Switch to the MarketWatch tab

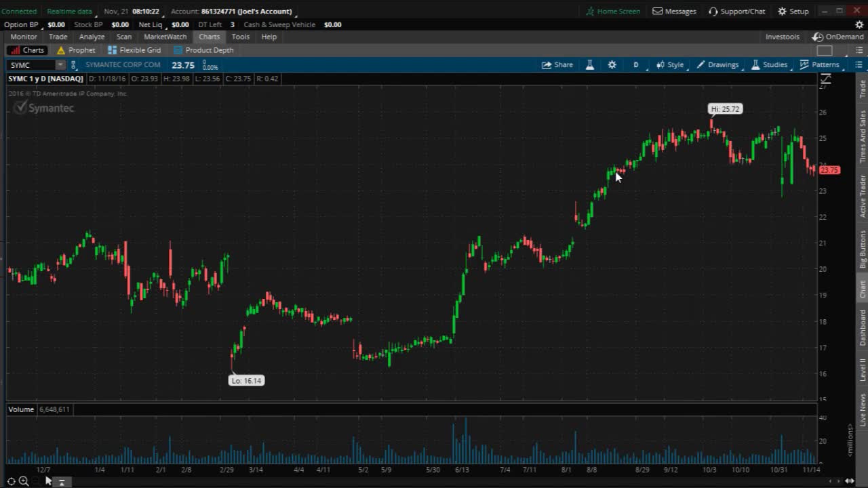[x=165, y=37]
